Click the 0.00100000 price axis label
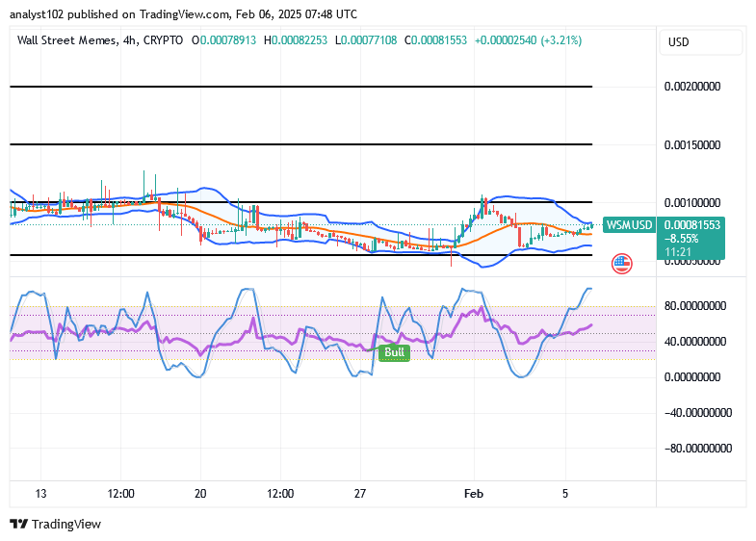The image size is (756, 541). click(x=692, y=203)
